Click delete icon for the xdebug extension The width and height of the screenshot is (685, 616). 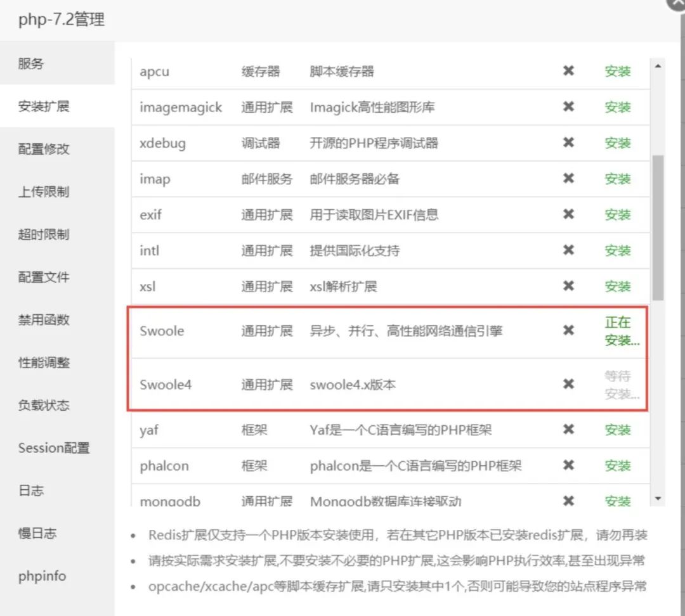tap(568, 143)
